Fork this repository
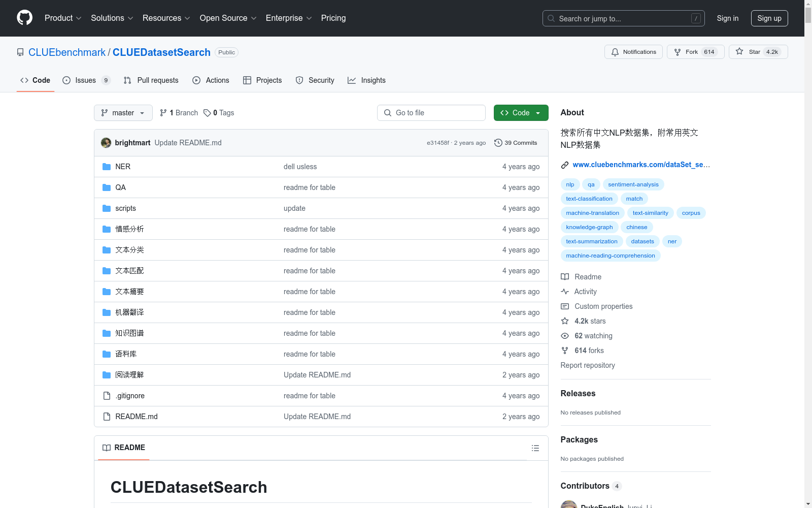Image resolution: width=812 pixels, height=508 pixels. pos(695,52)
